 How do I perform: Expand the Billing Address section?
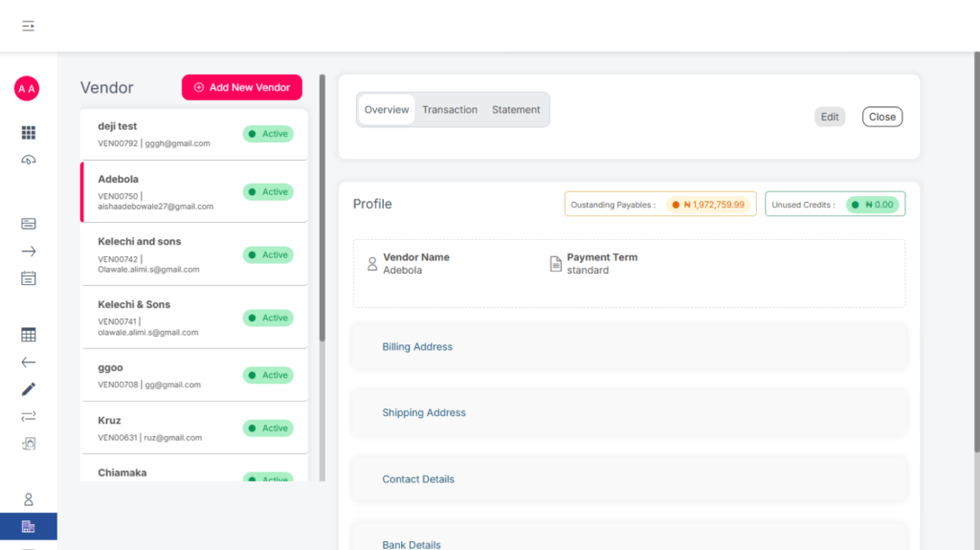click(x=417, y=346)
